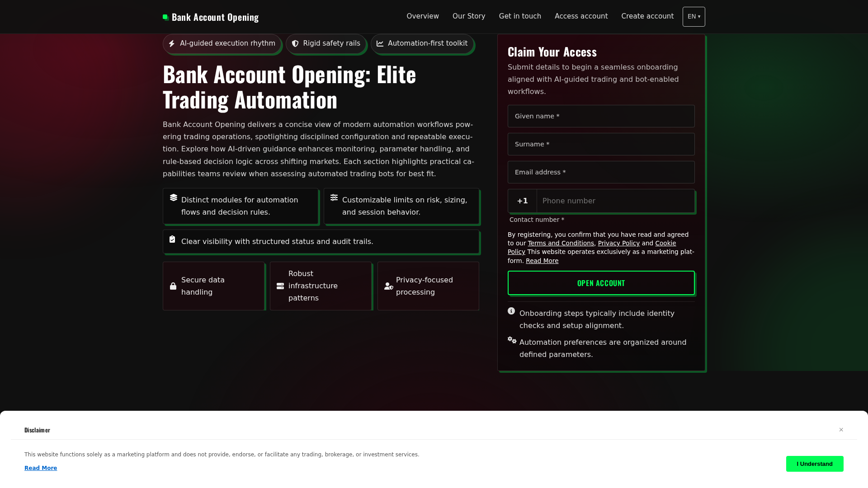Image resolution: width=868 pixels, height=488 pixels.
Task: Click the green logo square beside Bank Account Opening
Action: click(166, 17)
